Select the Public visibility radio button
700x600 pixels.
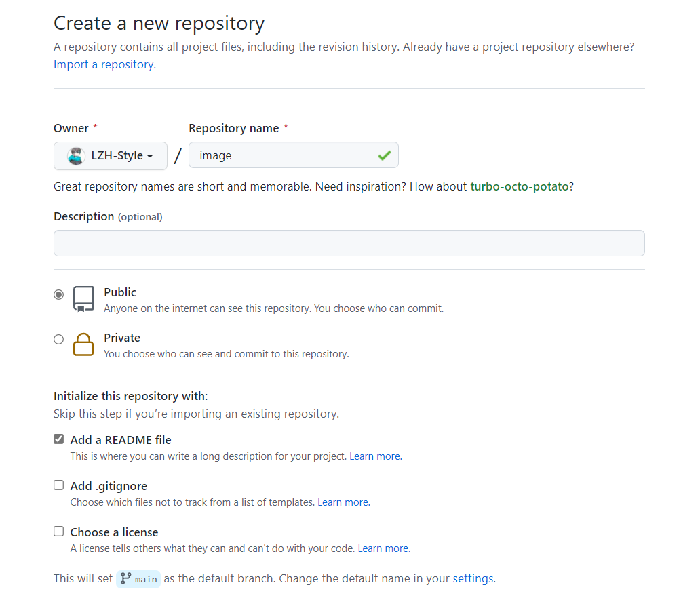59,294
